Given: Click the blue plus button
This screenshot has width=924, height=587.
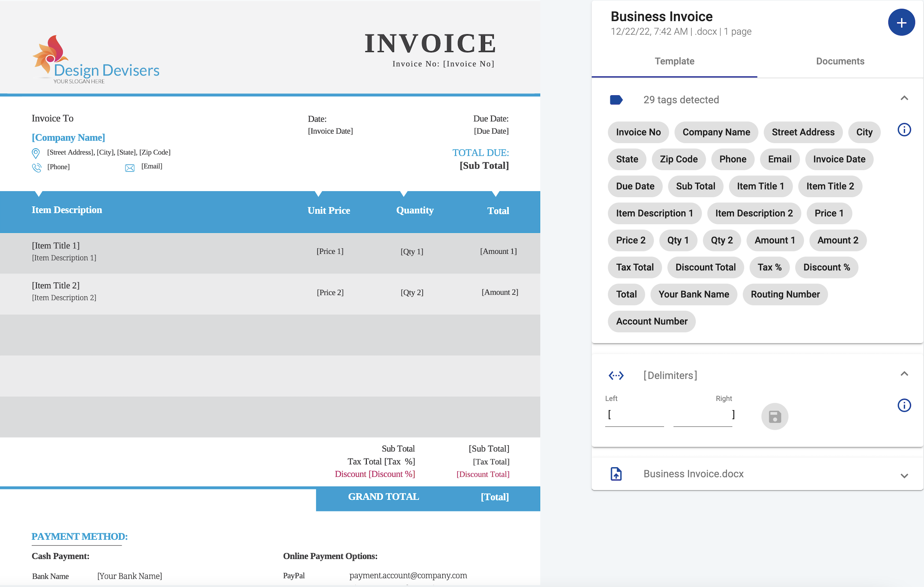Looking at the screenshot, I should [901, 22].
